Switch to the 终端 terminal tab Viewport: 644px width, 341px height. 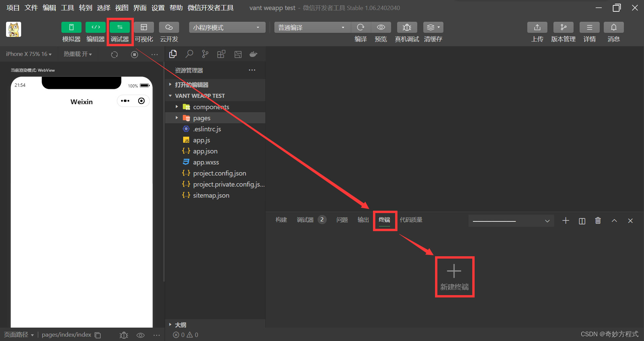pyautogui.click(x=384, y=220)
